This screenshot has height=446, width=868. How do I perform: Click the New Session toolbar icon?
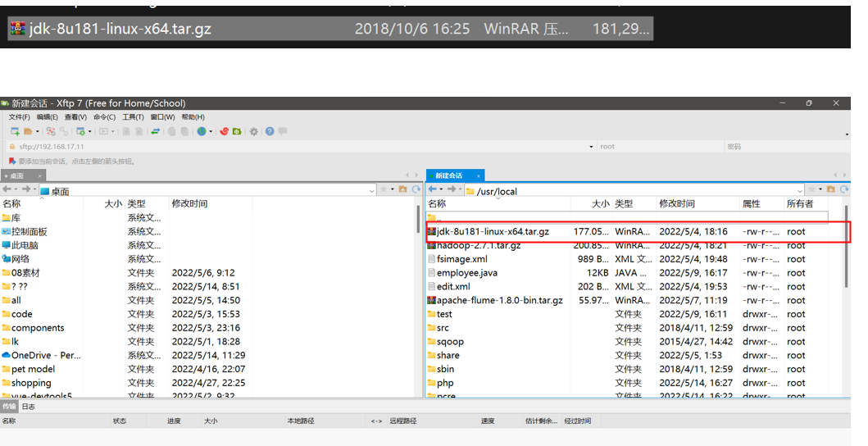15,131
